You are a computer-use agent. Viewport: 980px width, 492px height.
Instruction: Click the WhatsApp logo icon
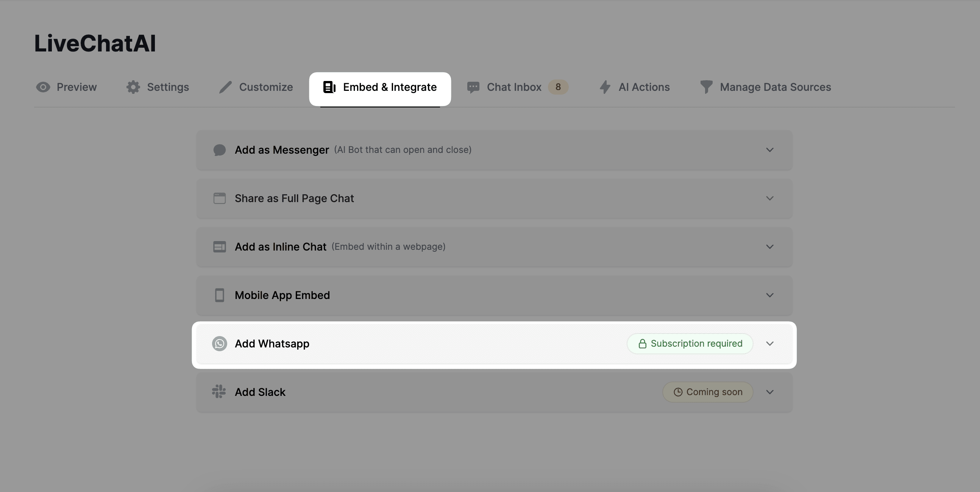[x=220, y=344]
